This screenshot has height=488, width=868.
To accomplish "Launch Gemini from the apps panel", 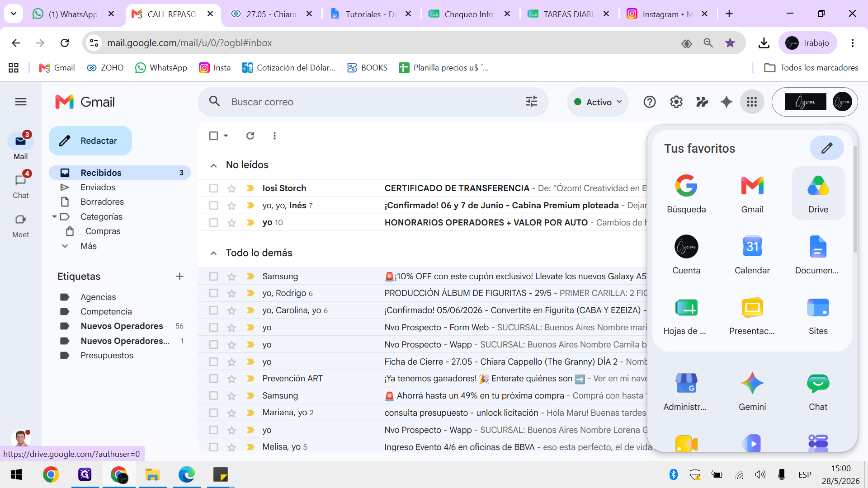I will pos(752,391).
